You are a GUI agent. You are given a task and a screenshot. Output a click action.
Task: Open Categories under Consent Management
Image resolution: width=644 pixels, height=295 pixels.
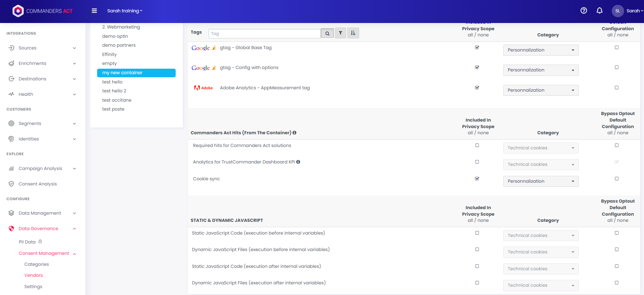click(x=37, y=264)
